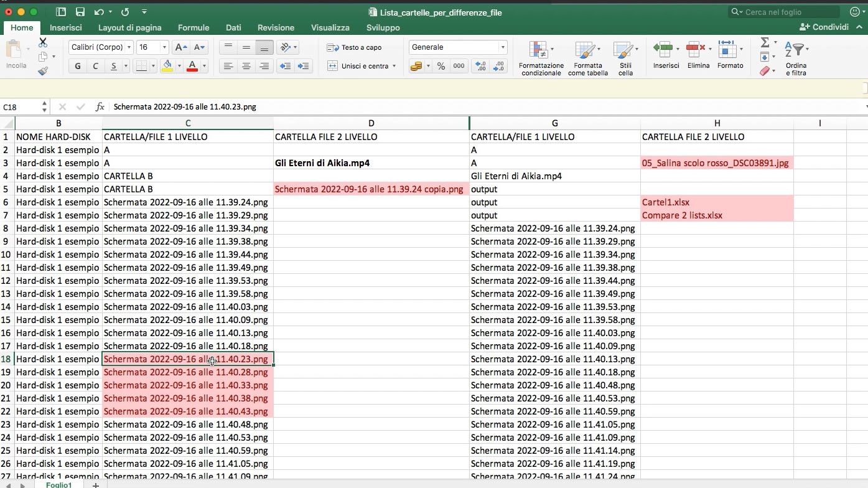Open the customize quick access toolbar arrow
This screenshot has height=488, width=868.
coord(144,12)
